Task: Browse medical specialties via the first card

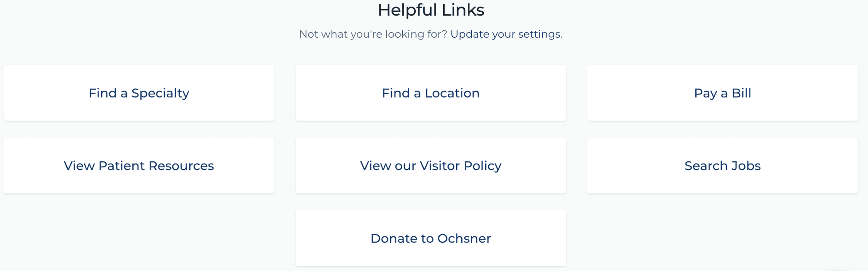Action: [x=139, y=93]
